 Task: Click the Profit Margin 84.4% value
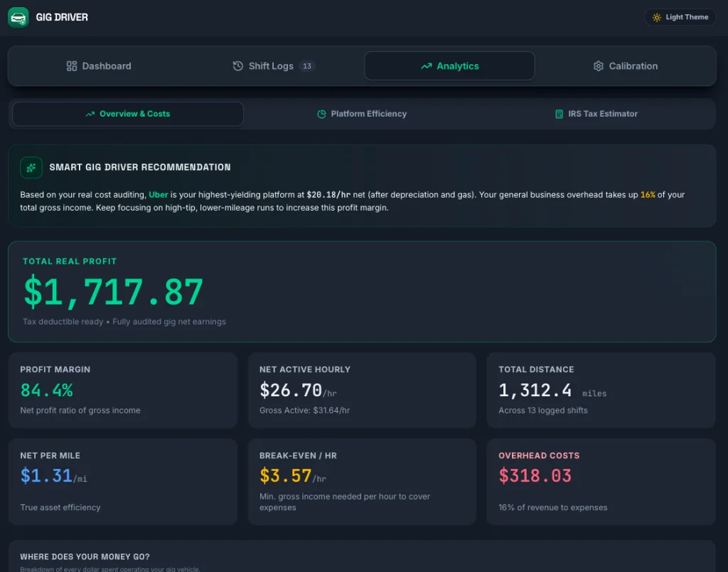46,391
